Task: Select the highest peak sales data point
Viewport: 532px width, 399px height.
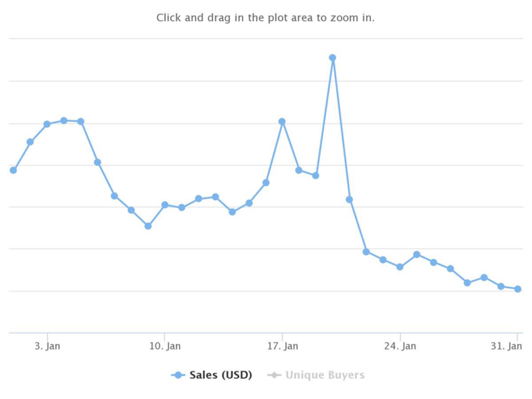Action: (x=332, y=58)
